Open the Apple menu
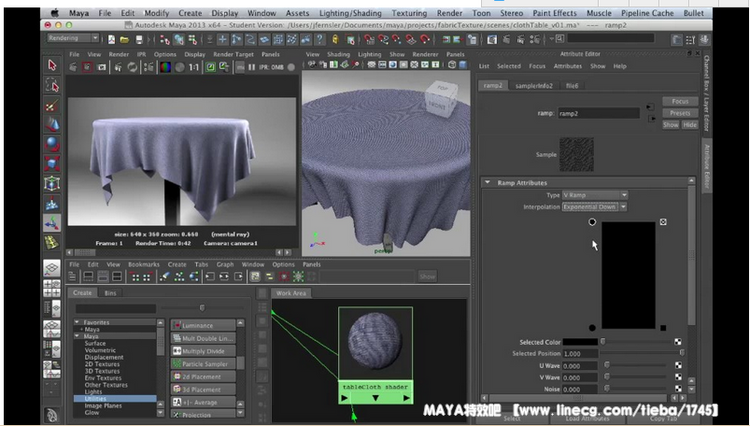 (55, 13)
